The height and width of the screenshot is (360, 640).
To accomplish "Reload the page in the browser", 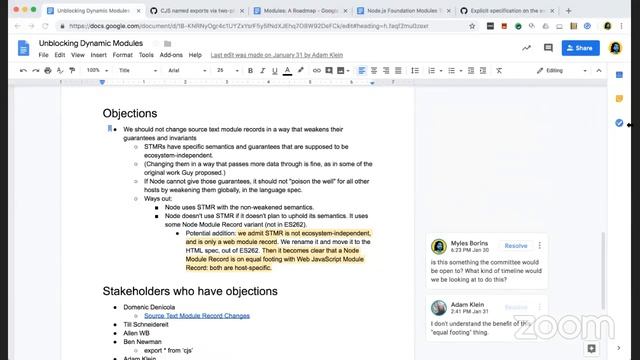I will [45, 26].
